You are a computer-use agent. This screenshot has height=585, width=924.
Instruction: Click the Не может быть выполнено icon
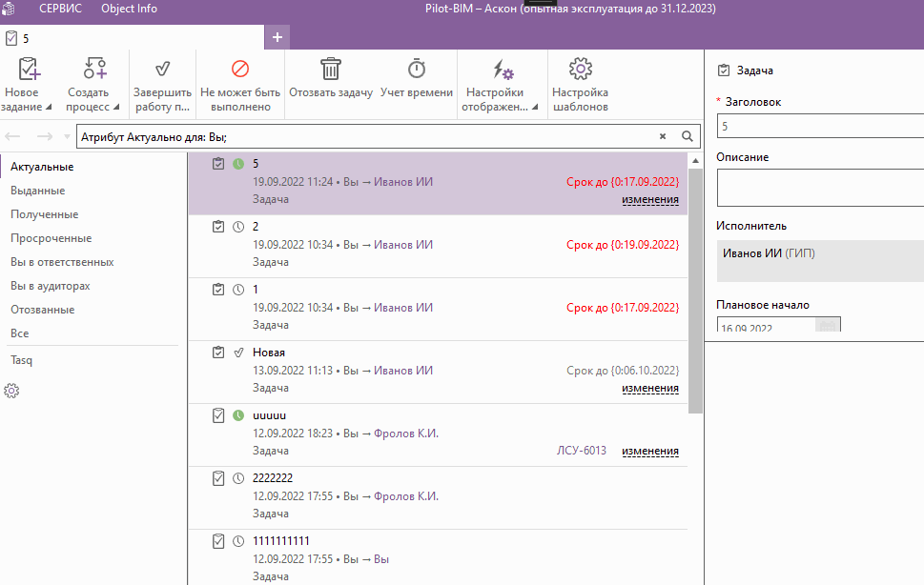point(240,70)
